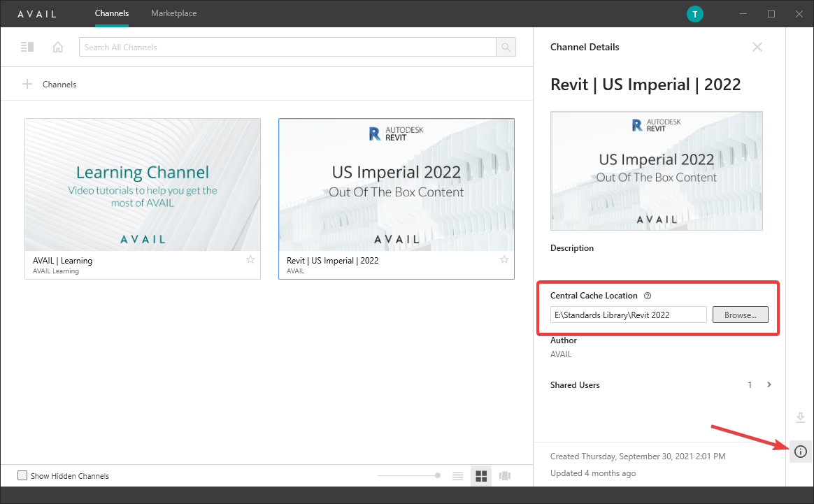This screenshot has width=814, height=504.
Task: Click the channel preview image in details
Action: 657,171
